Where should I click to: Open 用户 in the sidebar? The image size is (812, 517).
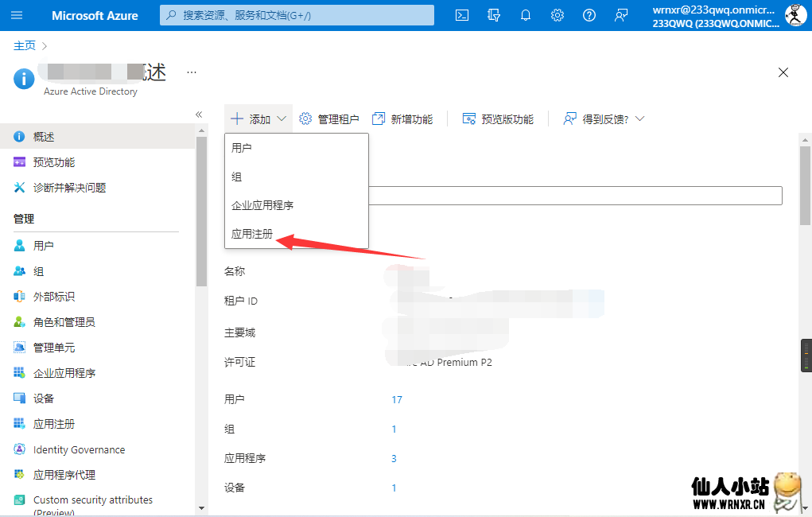pyautogui.click(x=97, y=246)
